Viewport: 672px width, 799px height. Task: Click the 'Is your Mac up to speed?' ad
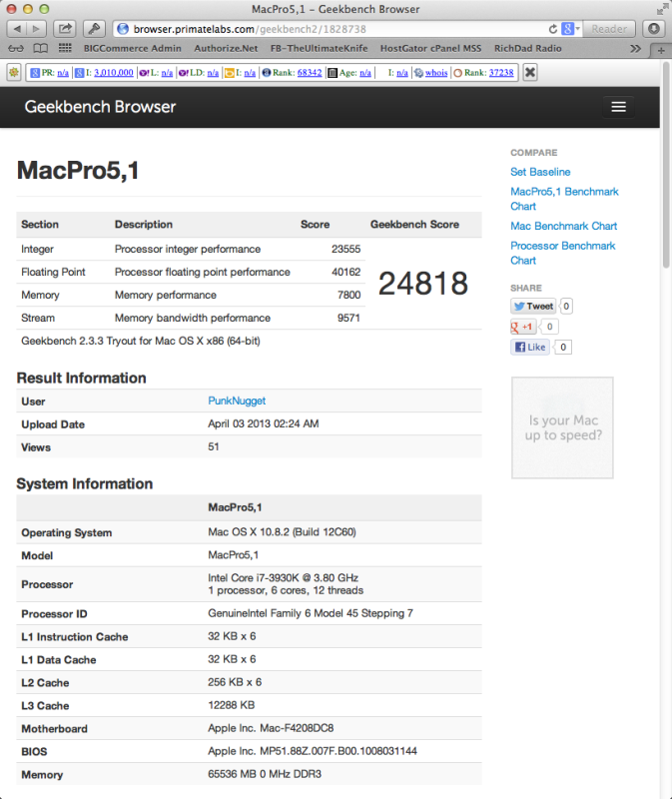coord(562,427)
